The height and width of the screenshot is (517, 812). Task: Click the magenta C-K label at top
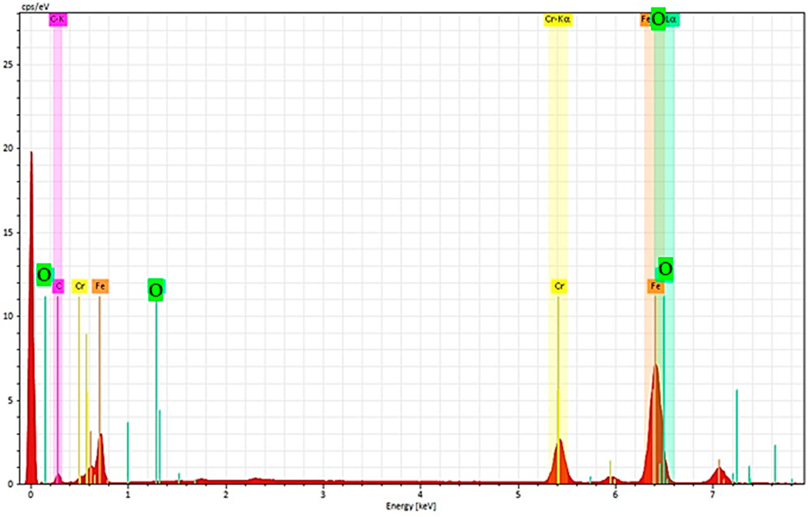click(58, 20)
